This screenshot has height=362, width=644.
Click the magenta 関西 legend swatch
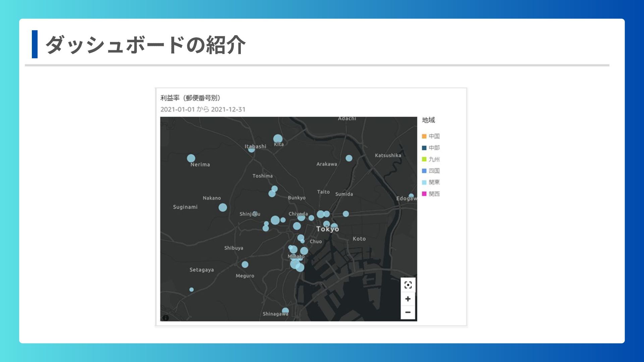(x=424, y=194)
